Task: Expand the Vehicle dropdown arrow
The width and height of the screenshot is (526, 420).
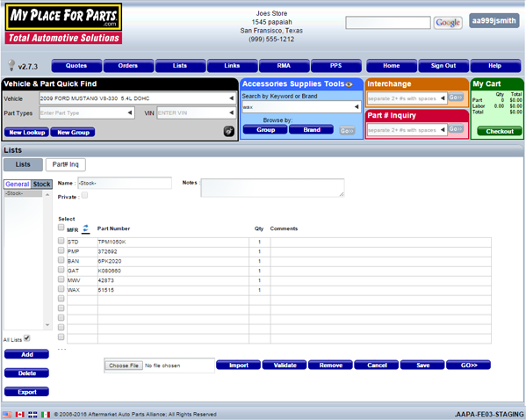Action: [x=231, y=98]
